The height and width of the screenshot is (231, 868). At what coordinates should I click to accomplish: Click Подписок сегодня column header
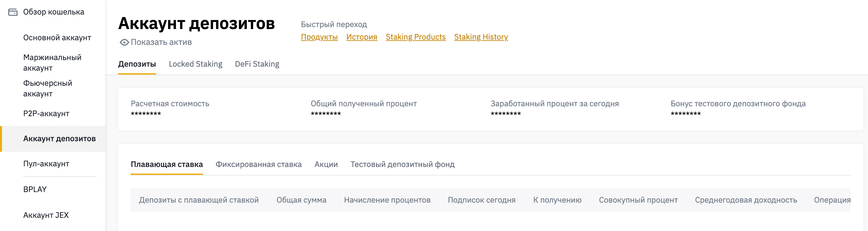click(x=481, y=200)
